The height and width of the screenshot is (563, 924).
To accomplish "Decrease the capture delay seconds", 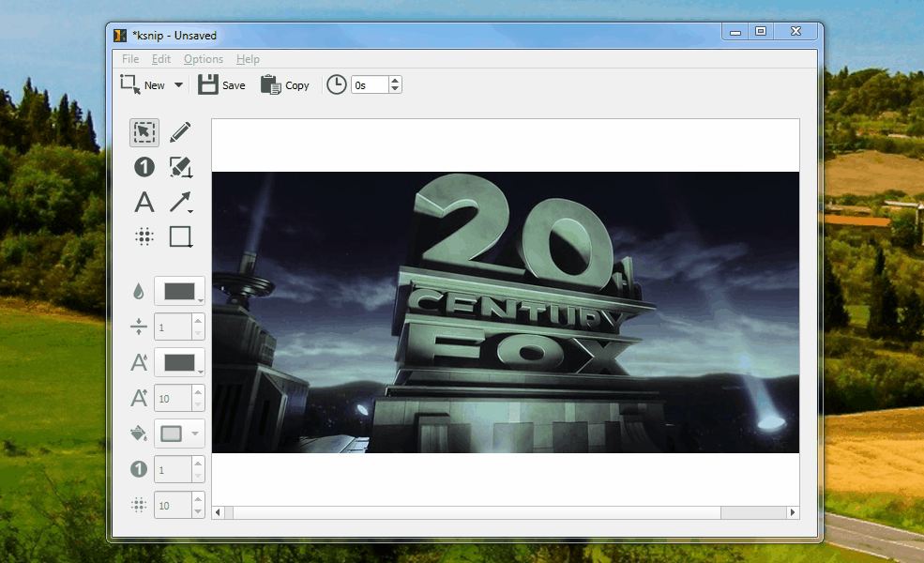I will (x=396, y=89).
